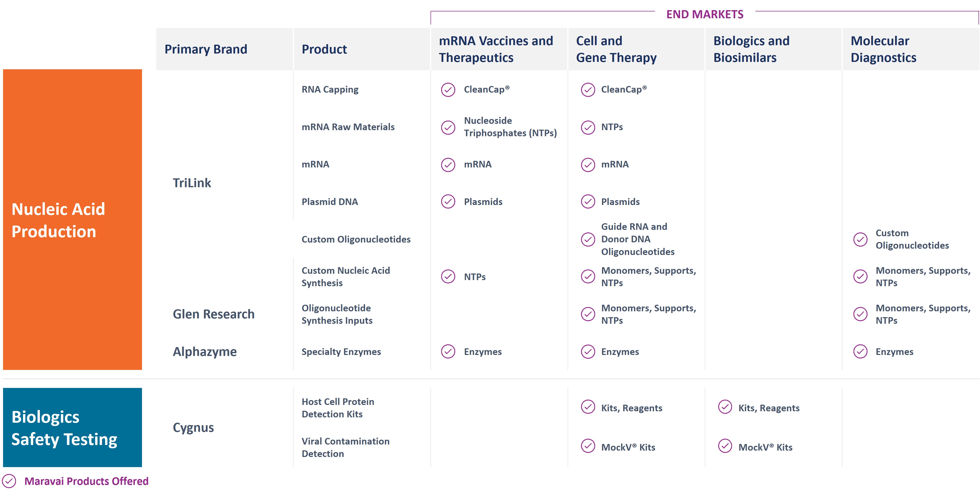Click the checkmark icon beside Maravai Products Offered
The height and width of the screenshot is (495, 980).
pyautogui.click(x=9, y=481)
